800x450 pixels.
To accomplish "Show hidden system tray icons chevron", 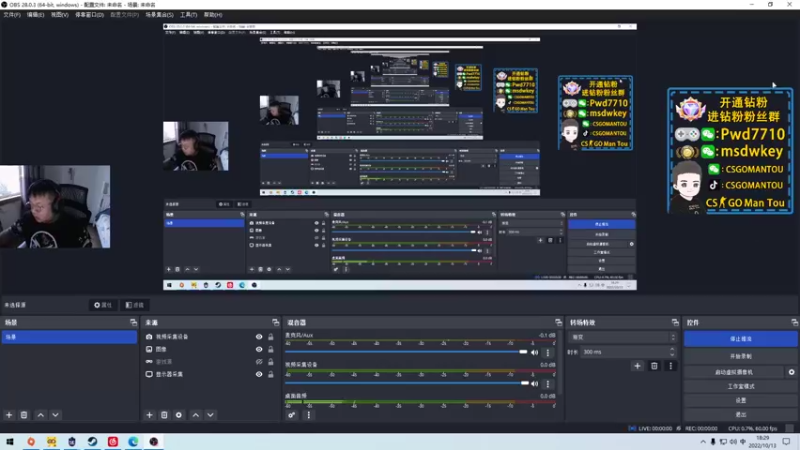I will tap(703, 441).
